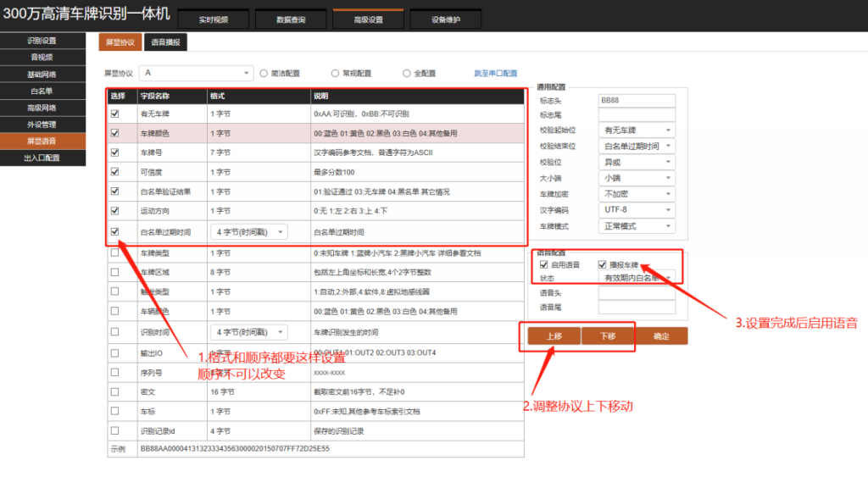Expand the 屏显协议 dropdown showing A

pyautogui.click(x=197, y=74)
